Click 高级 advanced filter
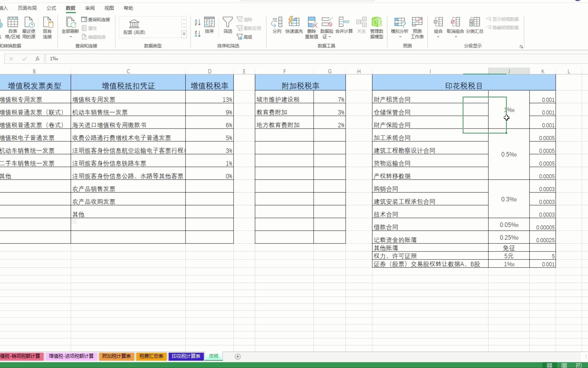This screenshot has height=368, width=588. (244, 37)
